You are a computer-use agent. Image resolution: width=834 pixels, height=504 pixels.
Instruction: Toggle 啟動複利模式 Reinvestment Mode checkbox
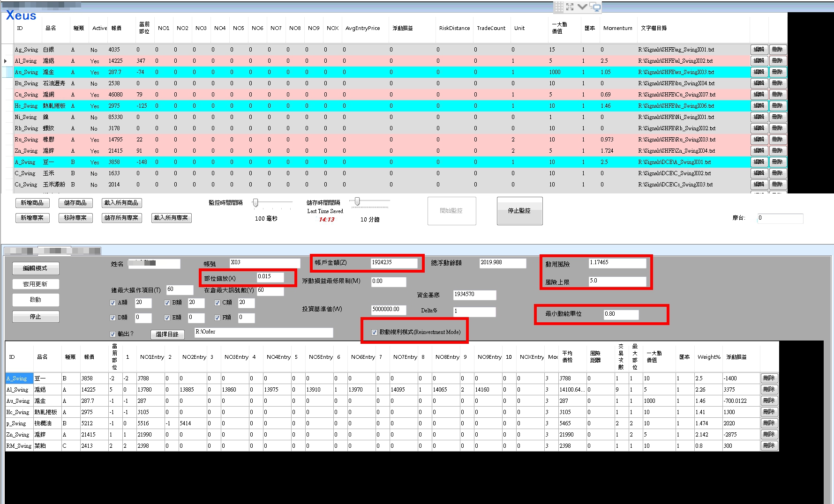tap(374, 332)
